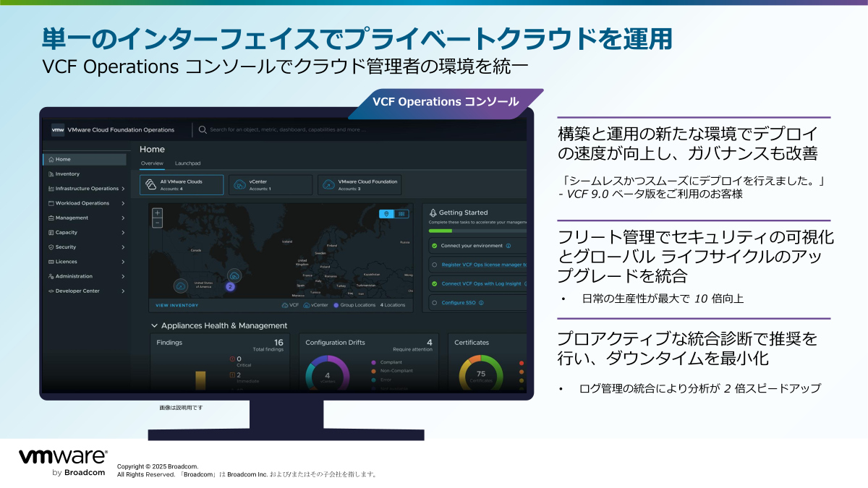Open the Configure SSO link
This screenshot has width=868, height=488.
(458, 303)
